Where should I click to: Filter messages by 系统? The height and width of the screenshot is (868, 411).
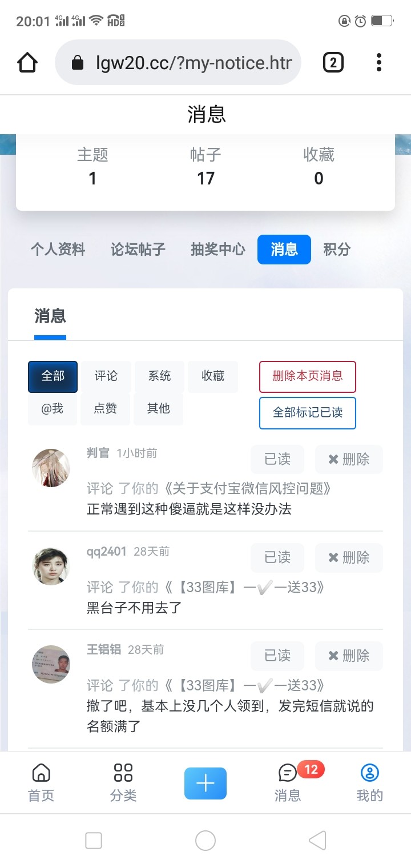pos(159,376)
